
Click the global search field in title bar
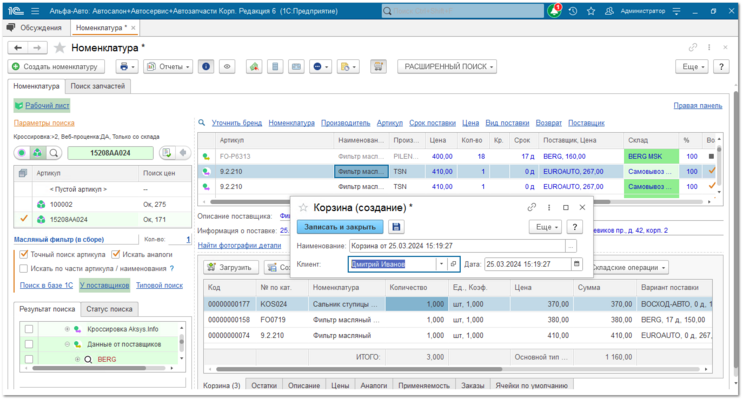point(463,11)
